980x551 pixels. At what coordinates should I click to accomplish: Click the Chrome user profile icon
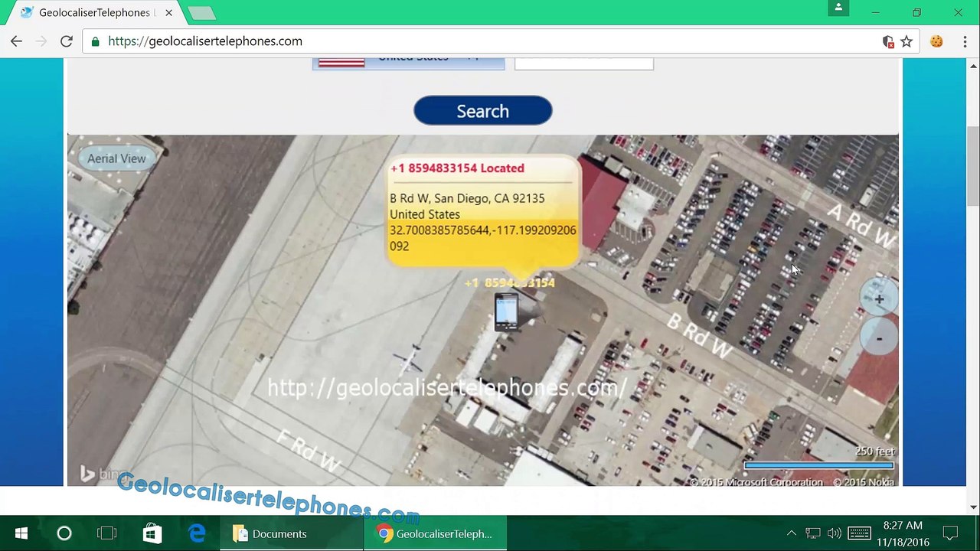[838, 8]
